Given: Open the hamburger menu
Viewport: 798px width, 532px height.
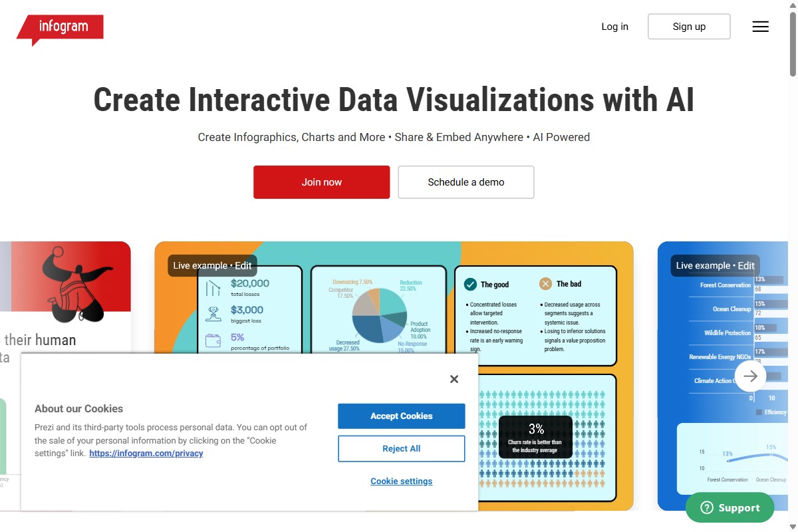Looking at the screenshot, I should (760, 27).
